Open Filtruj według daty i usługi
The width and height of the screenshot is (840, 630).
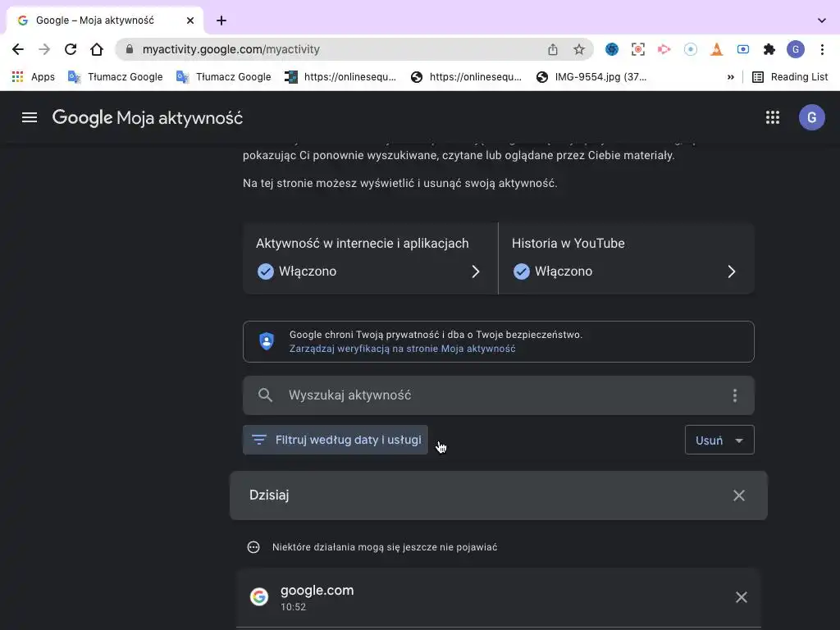336,440
